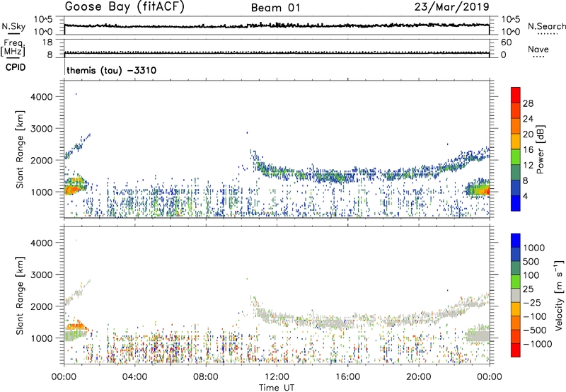The height and width of the screenshot is (392, 566).
Task: Click the Time UT axis title
Action: [x=277, y=388]
